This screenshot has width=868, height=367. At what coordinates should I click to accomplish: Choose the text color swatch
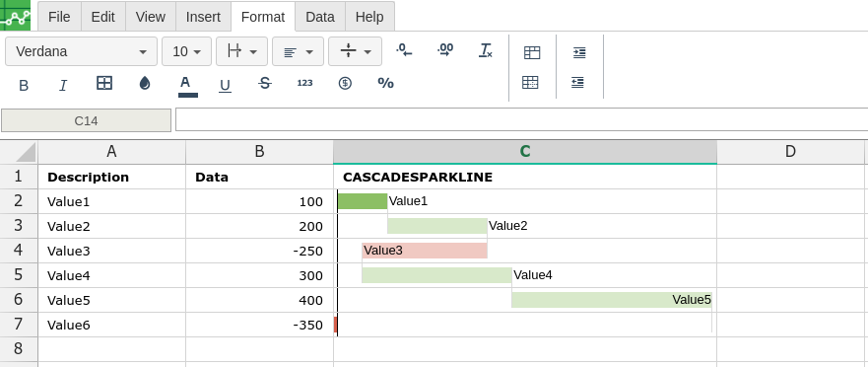point(187,85)
